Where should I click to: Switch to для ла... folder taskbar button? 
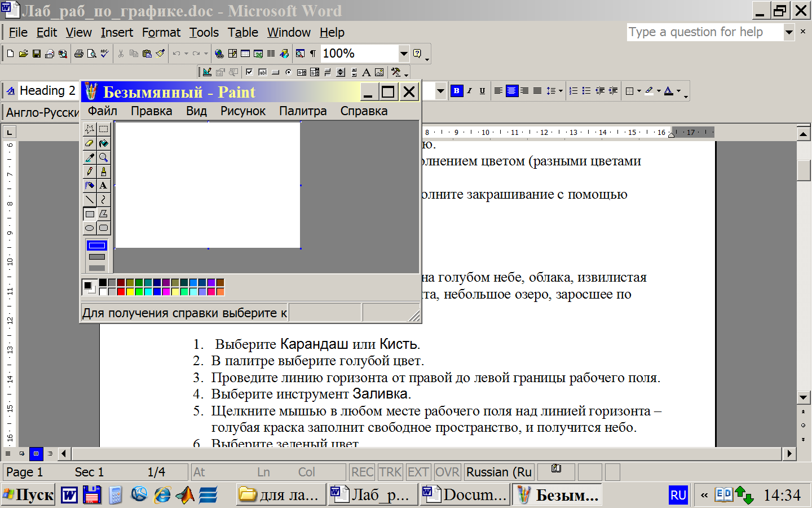[280, 495]
